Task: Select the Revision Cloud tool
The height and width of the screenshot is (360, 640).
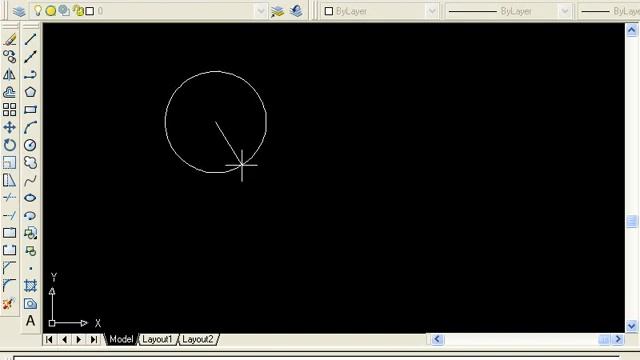Action: [x=30, y=162]
